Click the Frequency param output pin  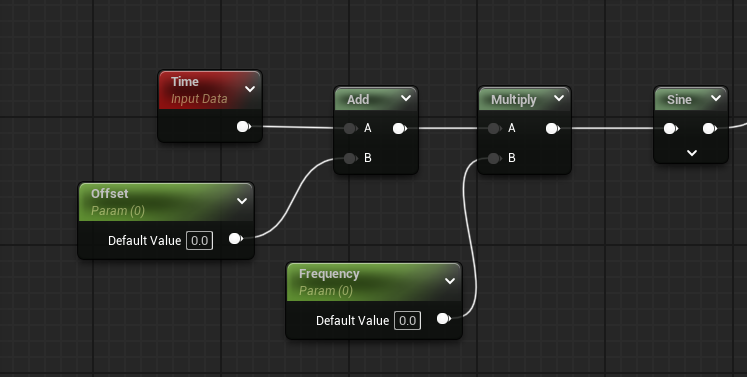click(444, 318)
